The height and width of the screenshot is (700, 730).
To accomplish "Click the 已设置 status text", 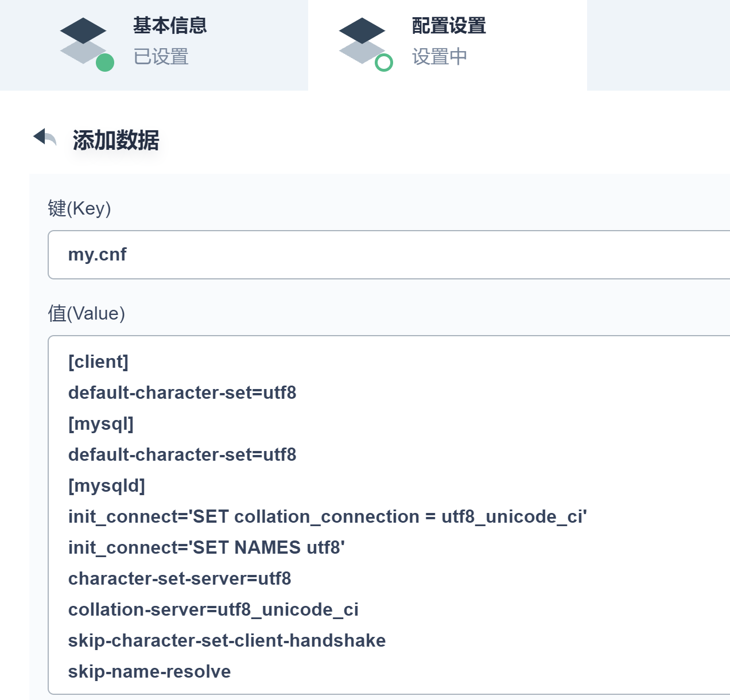I will (161, 57).
